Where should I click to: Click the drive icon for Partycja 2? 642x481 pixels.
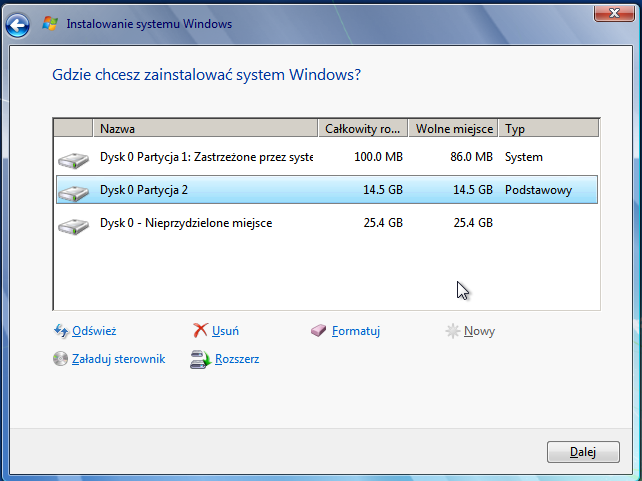tap(73, 192)
